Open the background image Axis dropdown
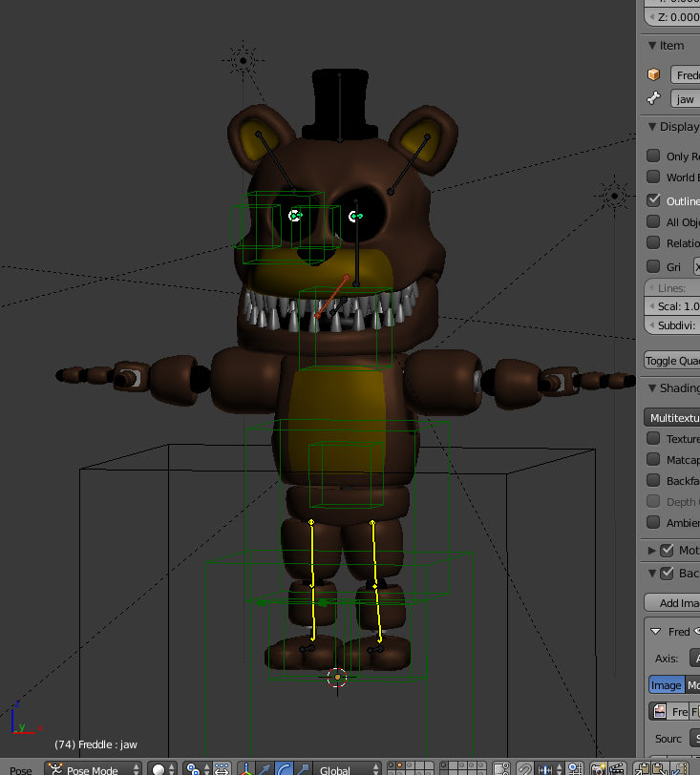The image size is (700, 775). [x=694, y=659]
